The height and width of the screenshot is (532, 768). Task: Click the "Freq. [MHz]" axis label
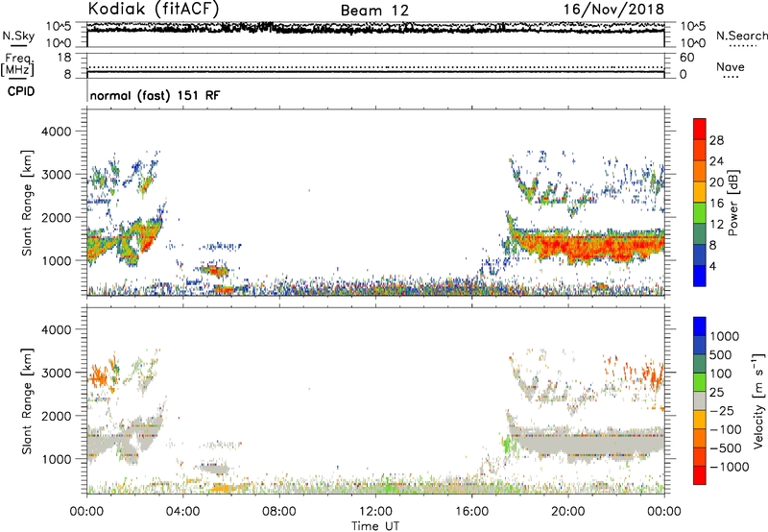(17, 65)
